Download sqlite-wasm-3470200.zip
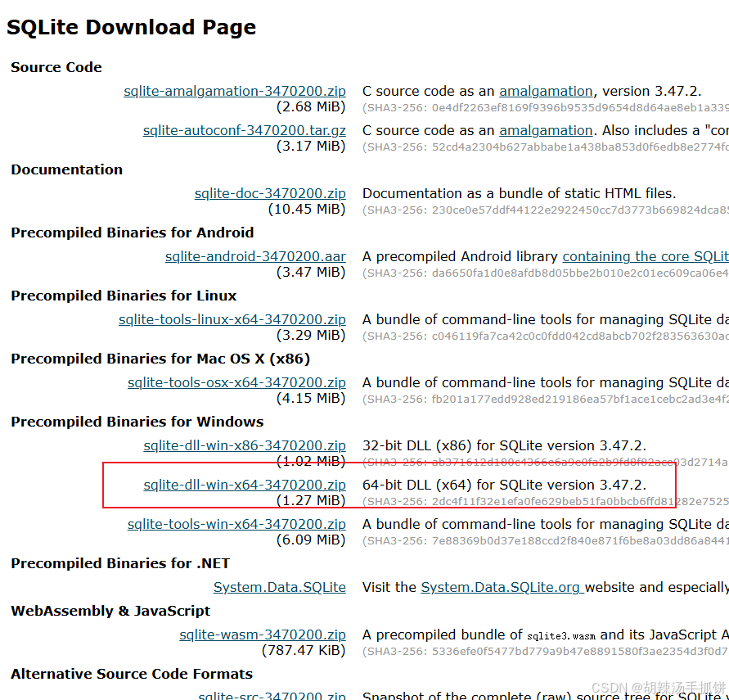Screen dimensions: 729x700 pos(263,635)
